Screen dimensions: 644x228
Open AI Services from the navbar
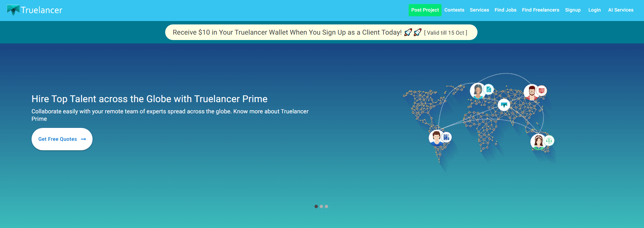(621, 10)
